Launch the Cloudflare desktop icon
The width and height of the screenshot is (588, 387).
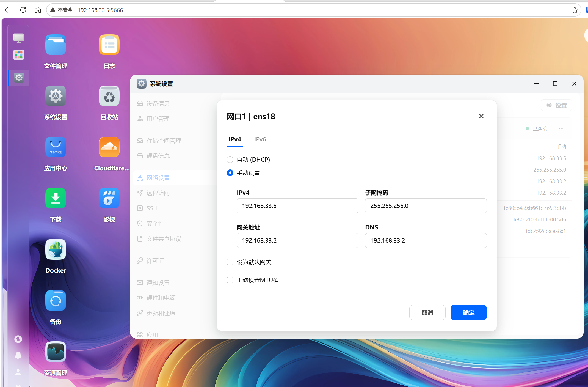pyautogui.click(x=109, y=147)
